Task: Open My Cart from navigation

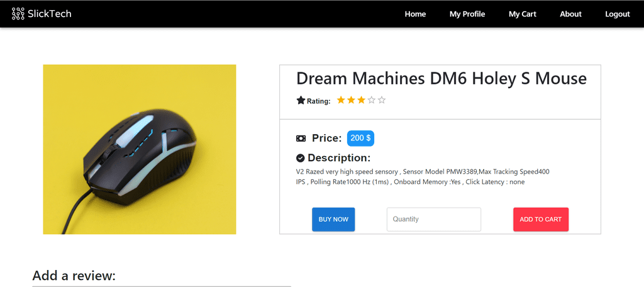Action: [523, 14]
